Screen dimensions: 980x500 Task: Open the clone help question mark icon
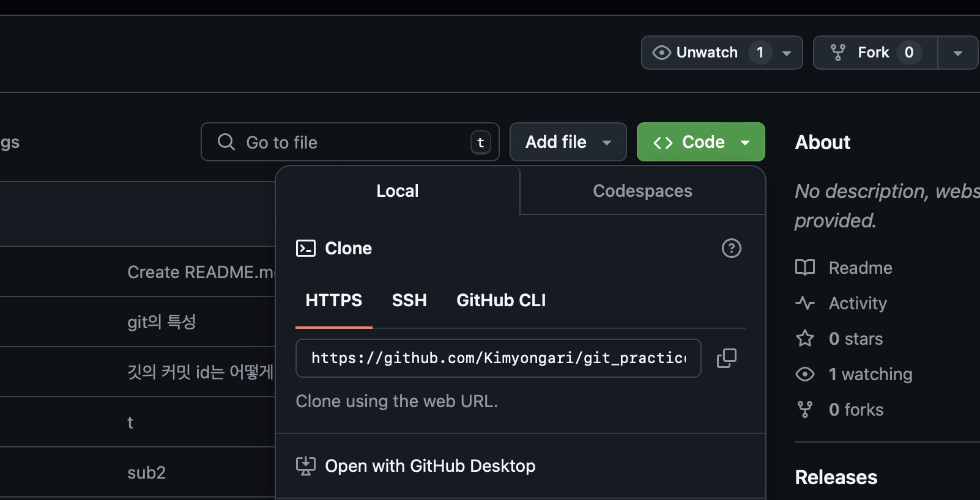click(732, 248)
